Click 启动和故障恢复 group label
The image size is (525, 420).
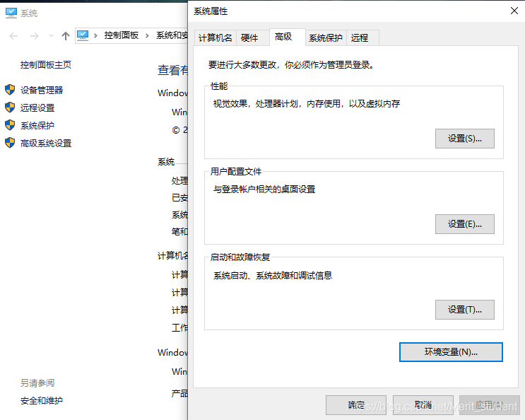pos(240,257)
